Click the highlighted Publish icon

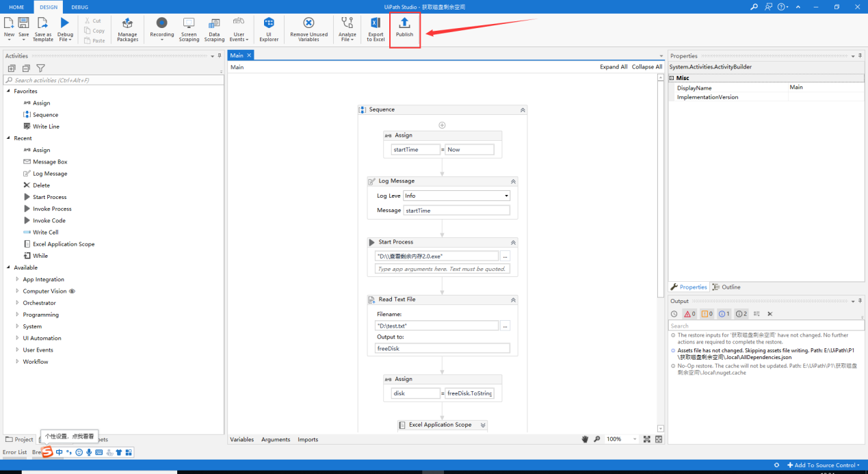click(x=404, y=29)
